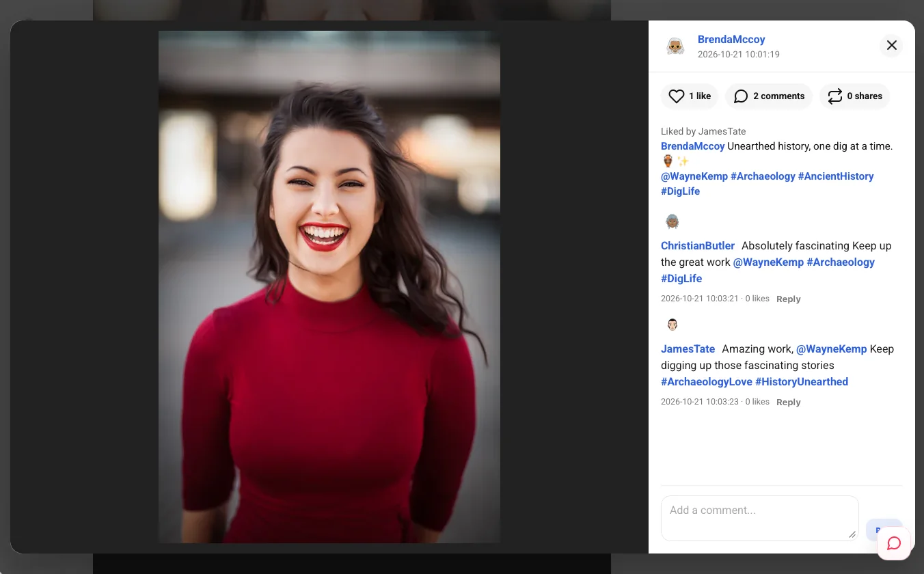The height and width of the screenshot is (574, 924).
Task: Click the comment timestamp 2026-10-21 10:03:21
Action: [700, 299]
